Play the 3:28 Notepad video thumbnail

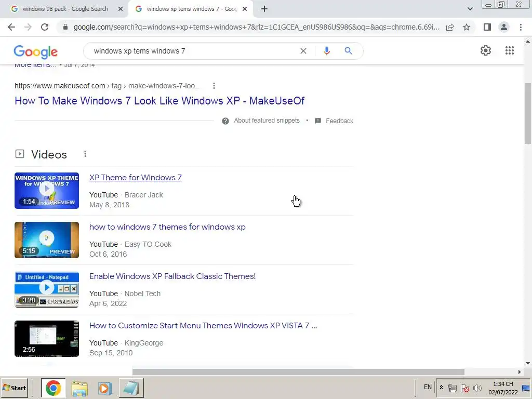click(47, 289)
